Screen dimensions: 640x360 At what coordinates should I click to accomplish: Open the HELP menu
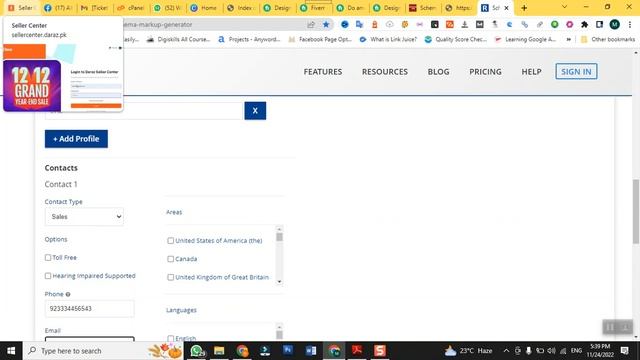pos(531,72)
